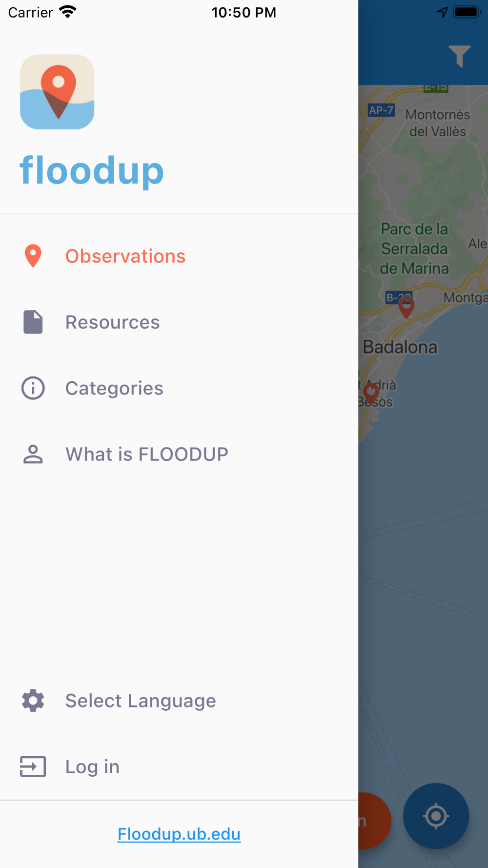Choose Select Language option
The width and height of the screenshot is (488, 868).
tap(141, 701)
